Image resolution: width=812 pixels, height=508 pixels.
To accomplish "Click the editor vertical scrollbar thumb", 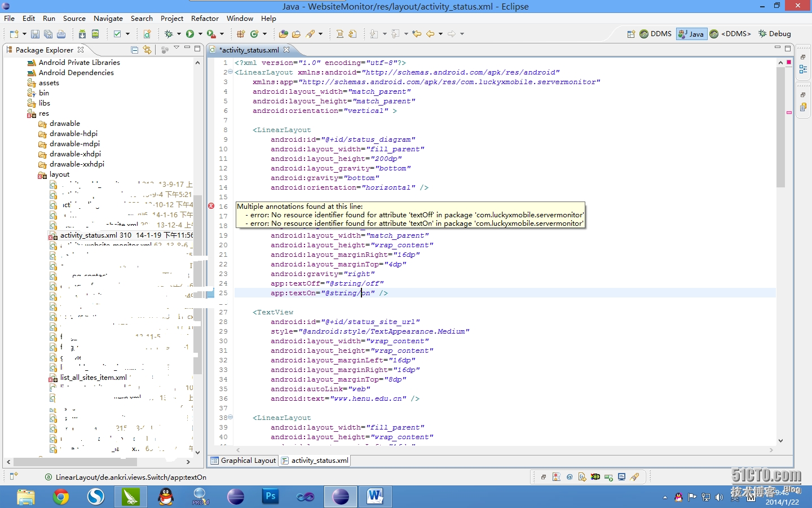I will (780, 127).
